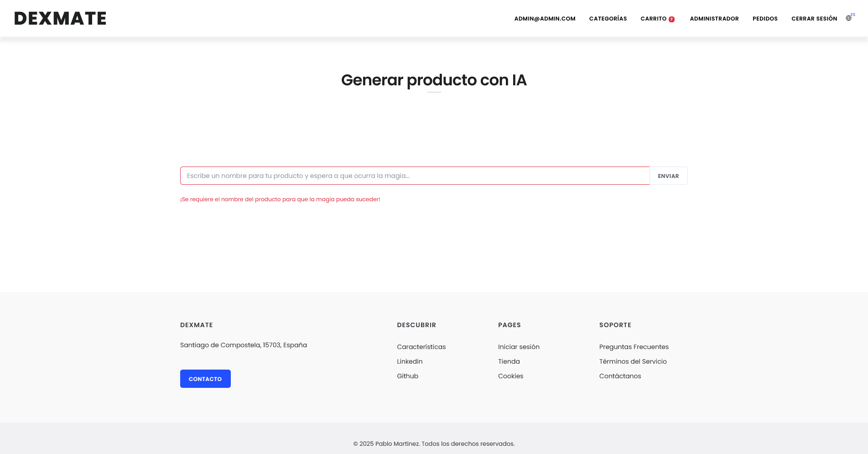Viewport: 868px width, 454px height.
Task: Open the Características footer link
Action: pos(421,347)
